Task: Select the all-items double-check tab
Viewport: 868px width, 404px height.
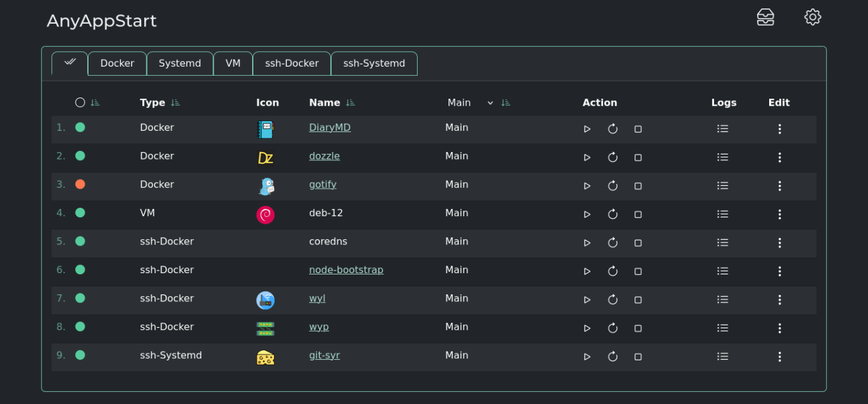Action: [x=69, y=63]
